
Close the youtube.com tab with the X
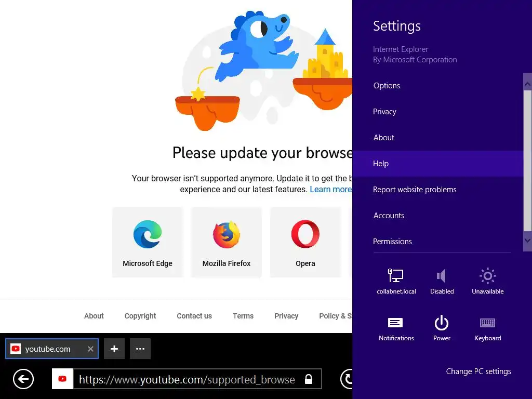pyautogui.click(x=90, y=349)
